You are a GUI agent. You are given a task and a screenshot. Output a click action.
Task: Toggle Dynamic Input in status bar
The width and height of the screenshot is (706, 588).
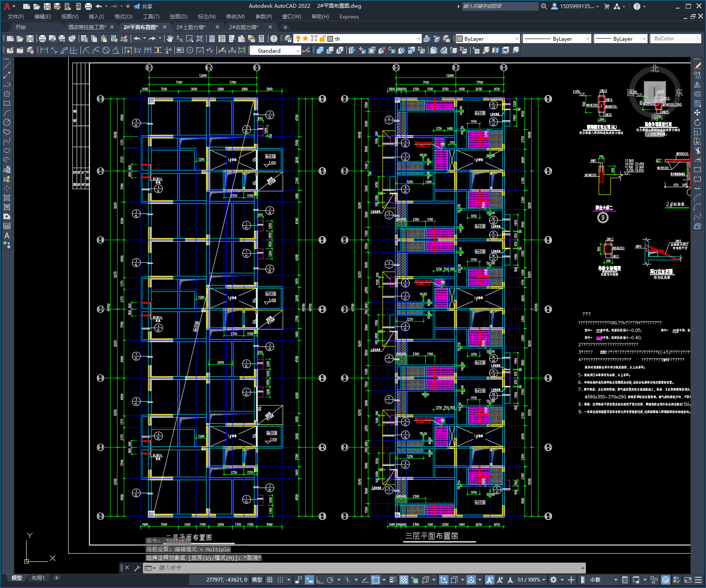309,580
